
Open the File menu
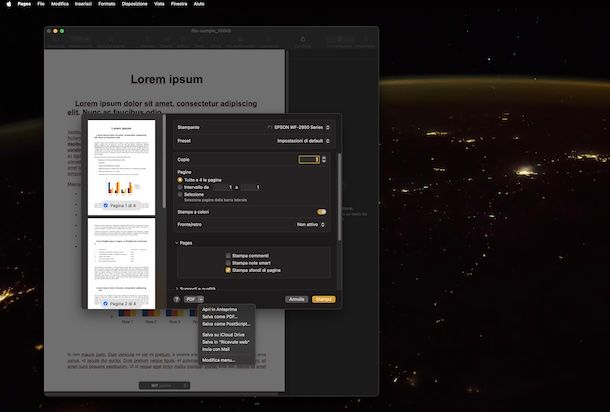pyautogui.click(x=41, y=4)
